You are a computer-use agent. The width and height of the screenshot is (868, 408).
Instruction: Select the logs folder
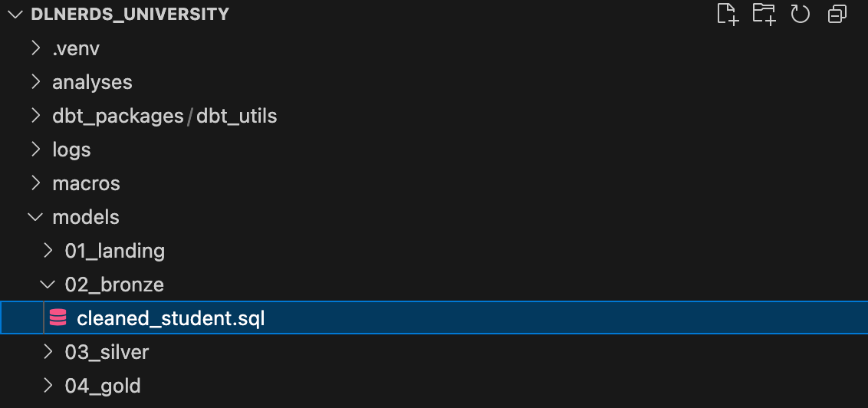(x=71, y=150)
